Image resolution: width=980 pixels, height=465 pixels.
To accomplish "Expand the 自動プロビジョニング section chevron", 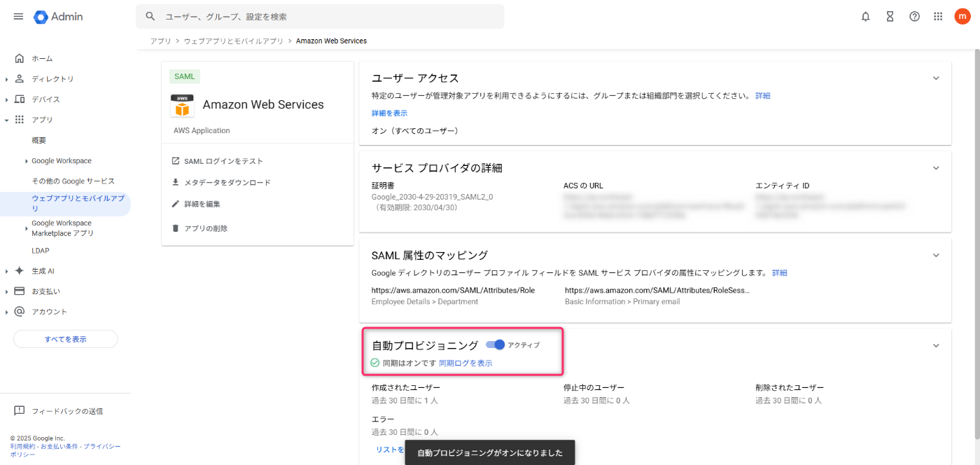I will [x=936, y=345].
